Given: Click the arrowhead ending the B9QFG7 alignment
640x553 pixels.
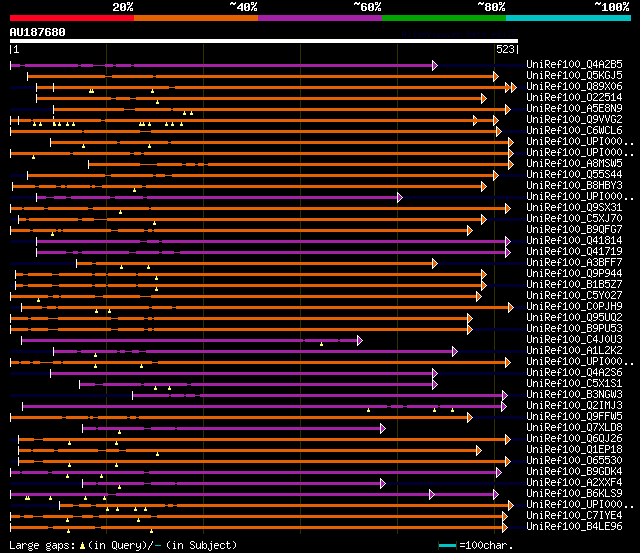Looking at the screenshot, I should (x=470, y=231).
